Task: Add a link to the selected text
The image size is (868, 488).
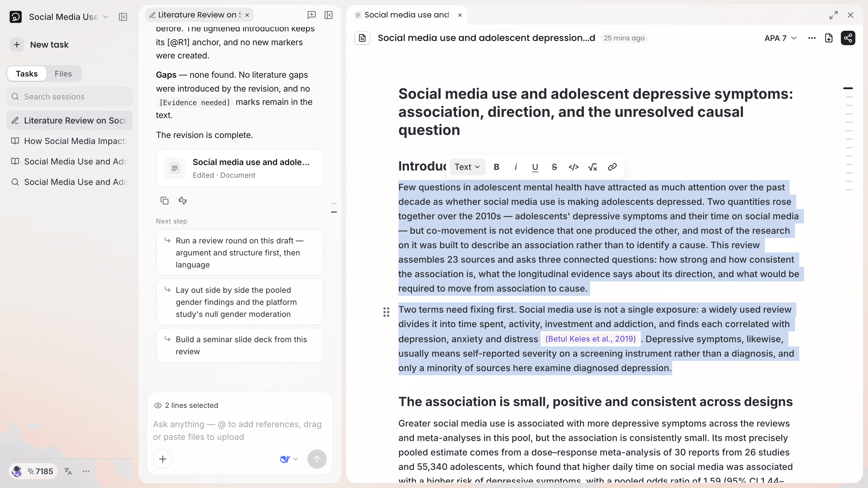Action: [612, 167]
